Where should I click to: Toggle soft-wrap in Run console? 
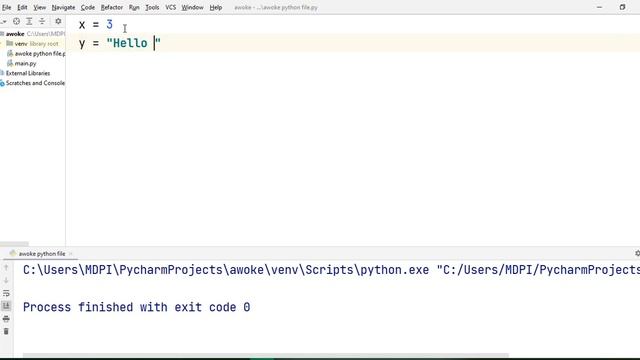[6, 293]
